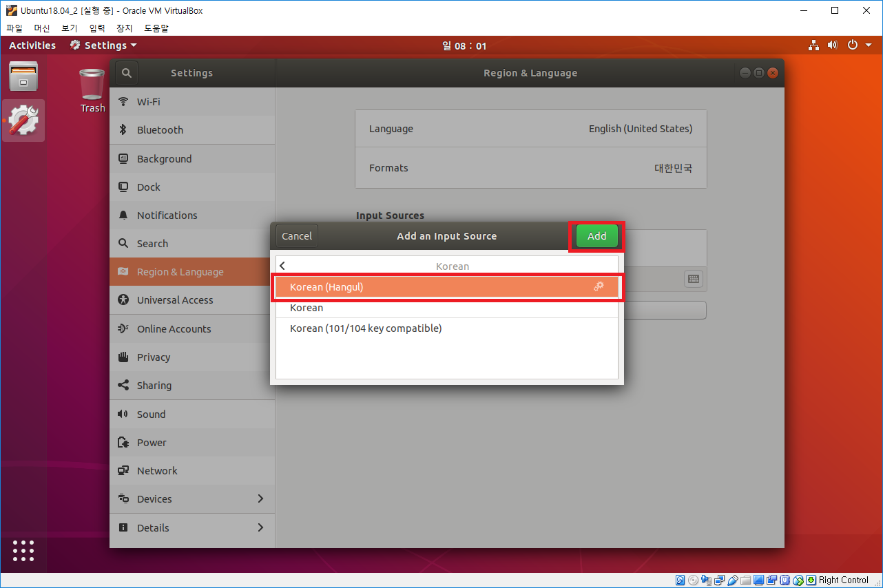The image size is (883, 588).
Task: Click the Notifications bell icon
Action: tap(123, 215)
